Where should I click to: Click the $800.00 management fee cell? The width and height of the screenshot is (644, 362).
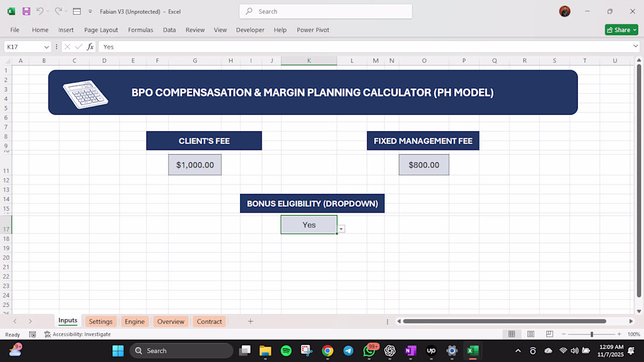424,165
